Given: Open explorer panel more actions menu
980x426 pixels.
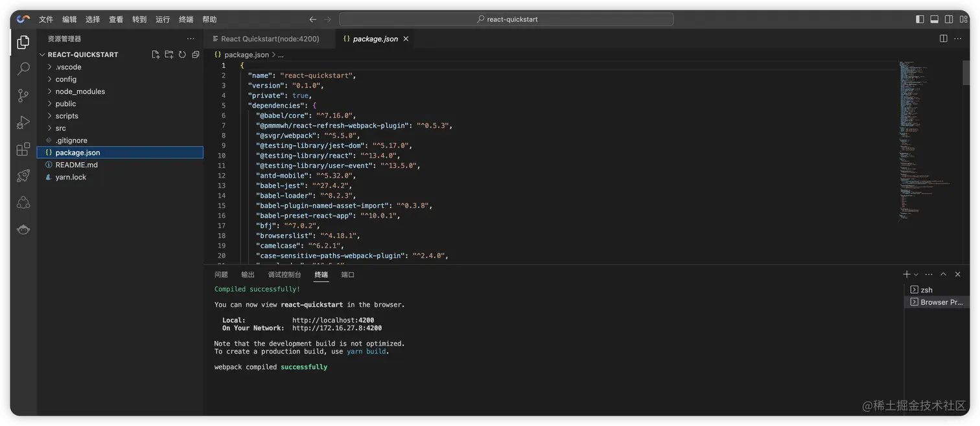Looking at the screenshot, I should click(x=191, y=39).
